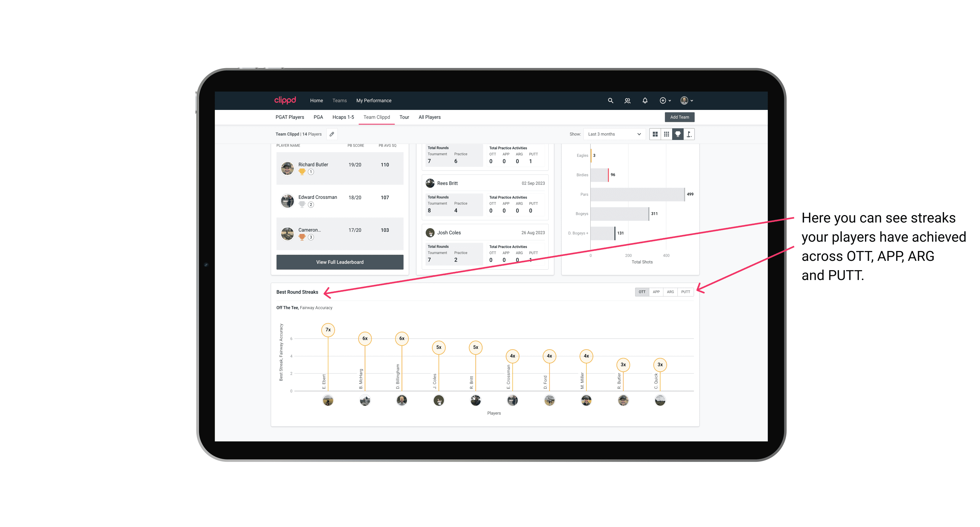980x527 pixels.
Task: Click the OTT filter icon for streaks
Action: tap(641, 291)
